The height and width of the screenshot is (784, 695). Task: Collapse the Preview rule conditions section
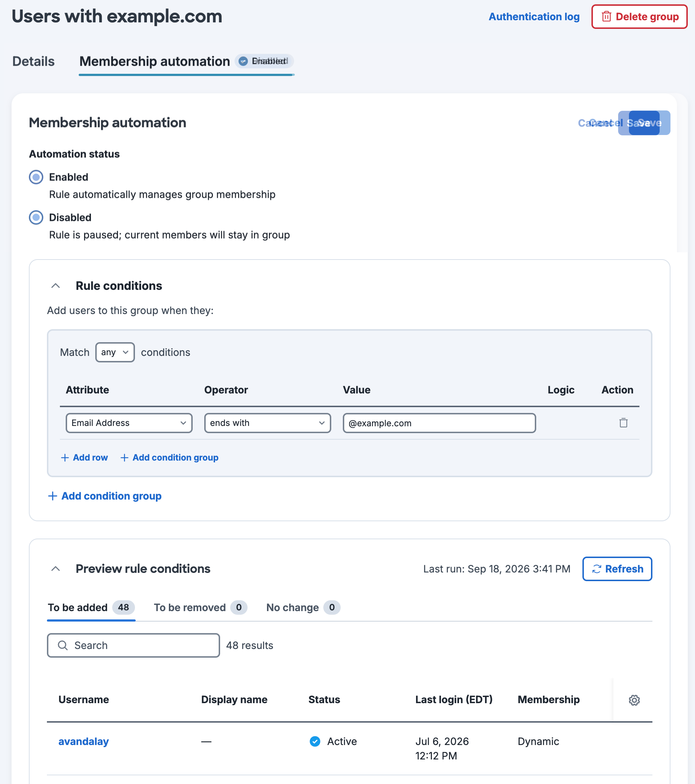click(x=56, y=569)
